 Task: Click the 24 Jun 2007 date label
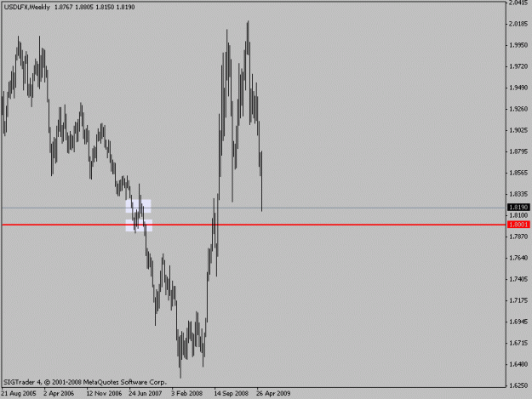click(146, 394)
